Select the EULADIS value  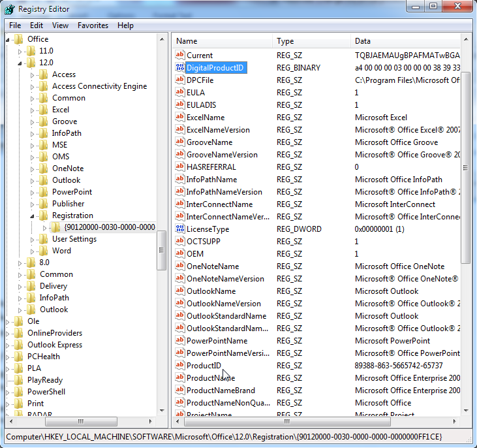pos(201,104)
